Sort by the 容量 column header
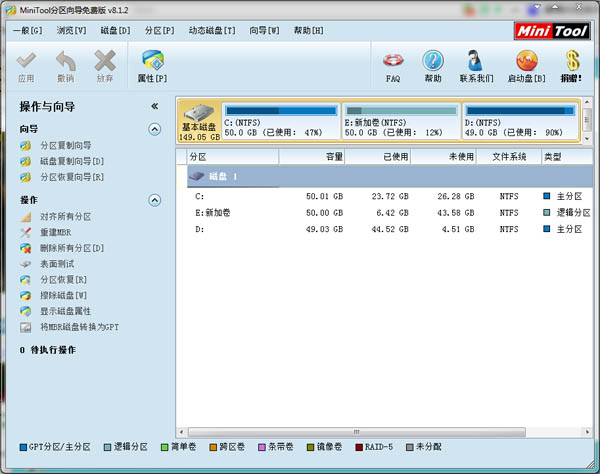The height and width of the screenshot is (474, 600). tap(312, 157)
